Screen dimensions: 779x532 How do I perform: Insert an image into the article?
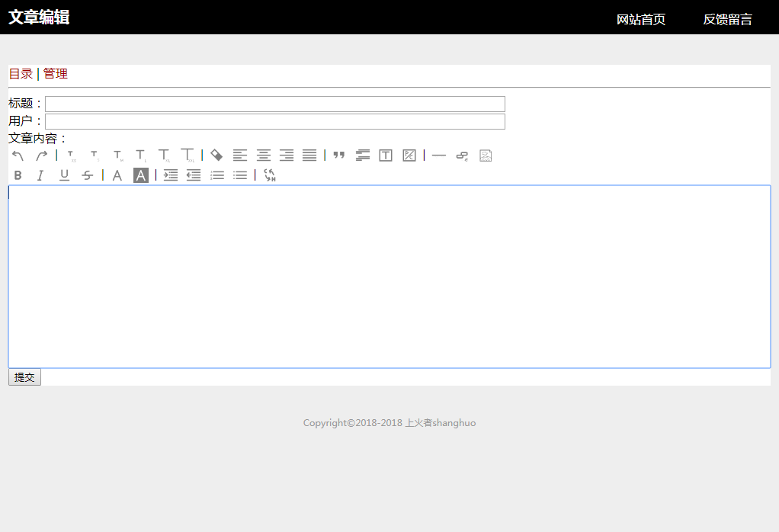(486, 155)
